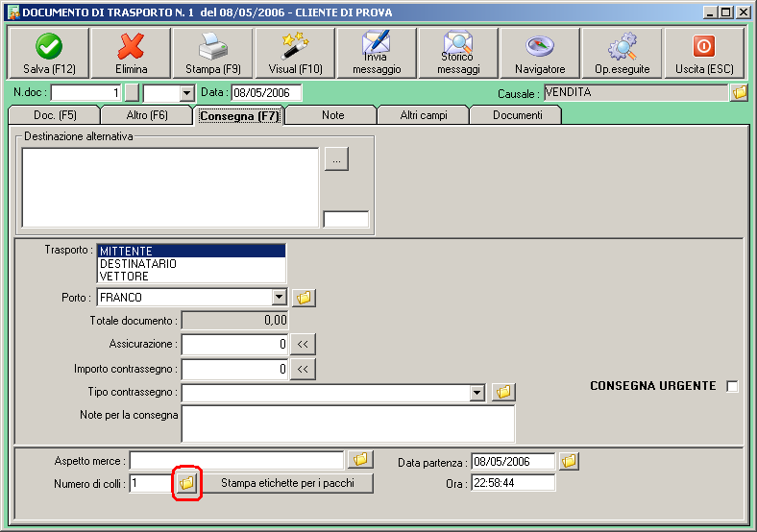Viewport: 757px width, 532px height.
Task: Switch to the Altro (F6) tab
Action: coord(147,115)
